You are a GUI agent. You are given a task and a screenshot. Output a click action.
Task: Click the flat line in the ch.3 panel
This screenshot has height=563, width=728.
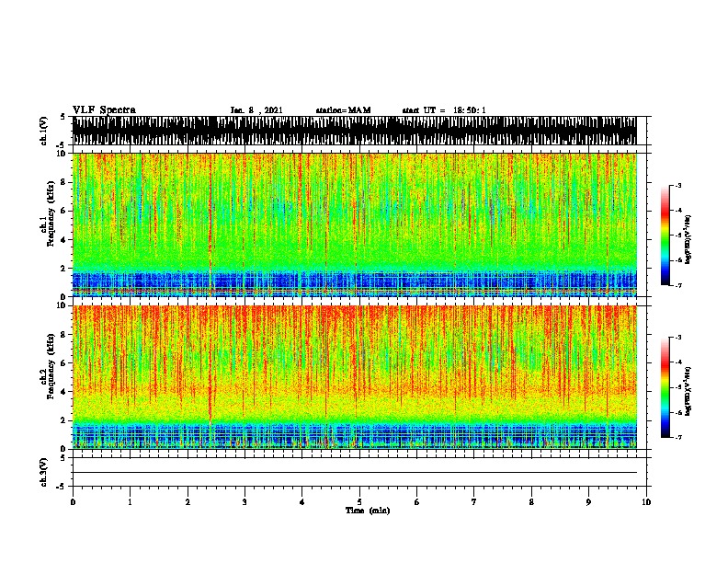point(355,473)
